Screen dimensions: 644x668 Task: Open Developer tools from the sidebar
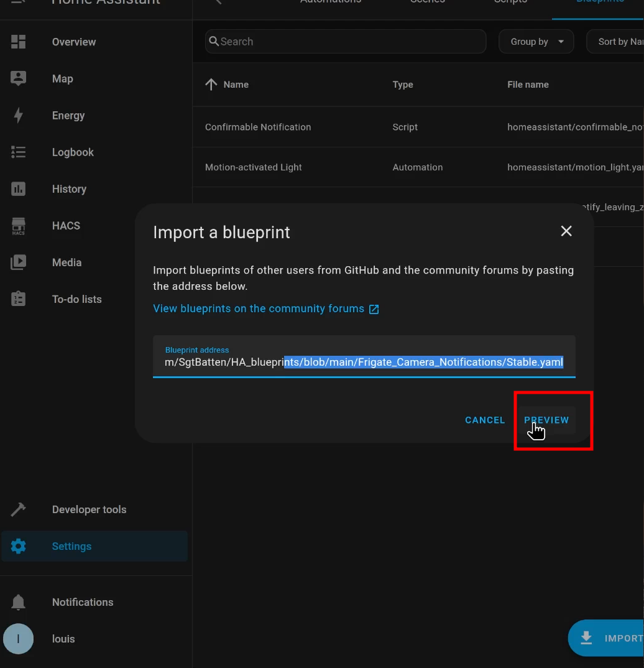coord(94,509)
